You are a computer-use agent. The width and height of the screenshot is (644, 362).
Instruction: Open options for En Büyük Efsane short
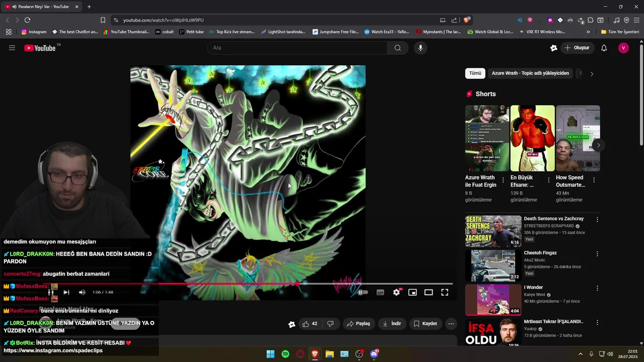(x=548, y=180)
